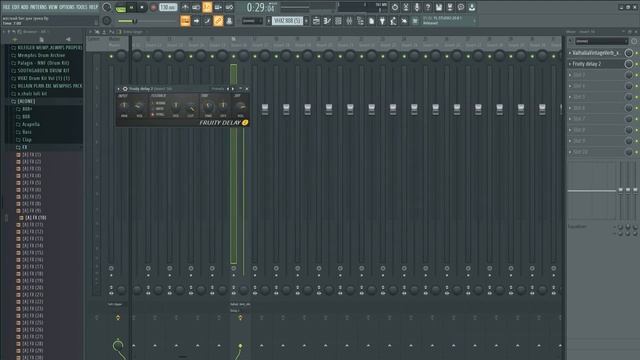Select previous preset arrow in Fruity Delay 2
This screenshot has height=360, width=640.
click(x=228, y=89)
